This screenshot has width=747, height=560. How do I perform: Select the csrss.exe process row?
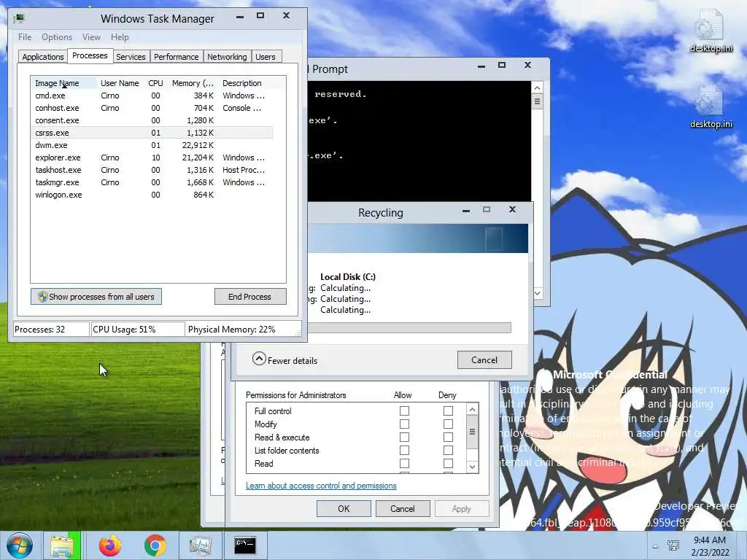152,133
